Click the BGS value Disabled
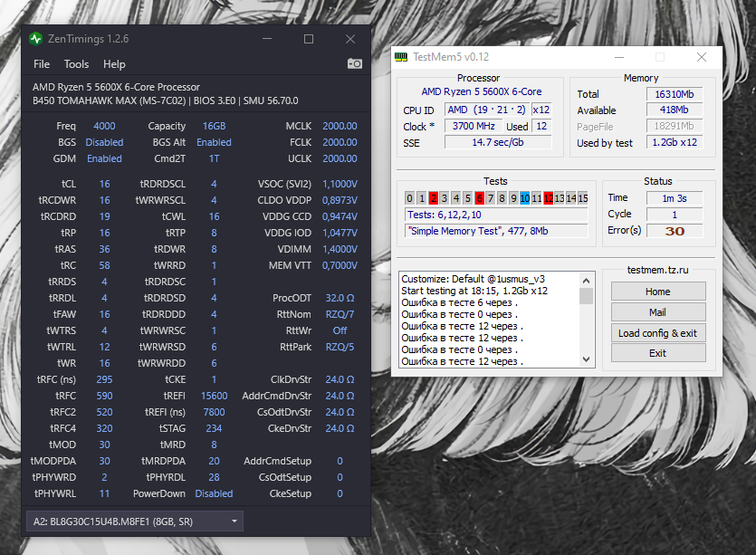The height and width of the screenshot is (555, 756). 104,142
